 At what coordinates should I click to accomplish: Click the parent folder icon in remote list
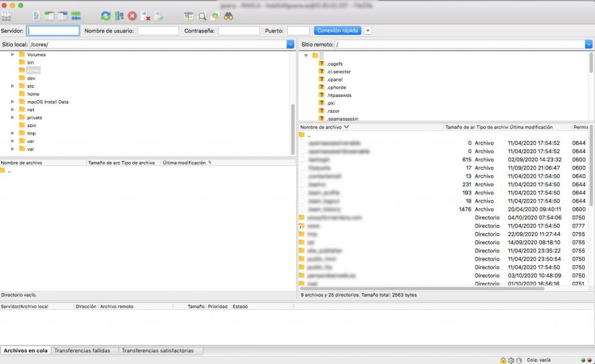coord(302,135)
